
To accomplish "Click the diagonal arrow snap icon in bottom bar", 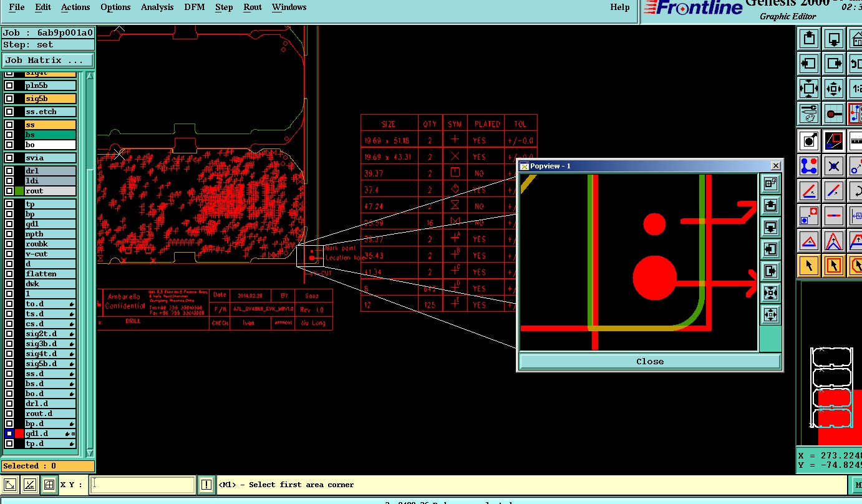I will pos(10,485).
